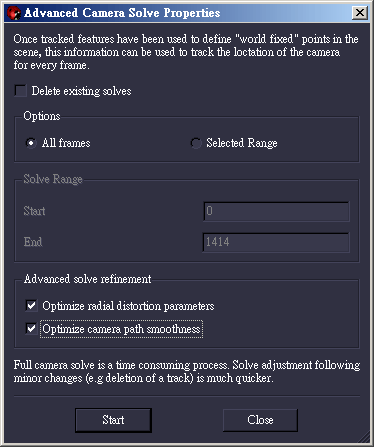The height and width of the screenshot is (447, 374).
Task: Enable the Delete existing solves checkbox
Action: pos(21,91)
